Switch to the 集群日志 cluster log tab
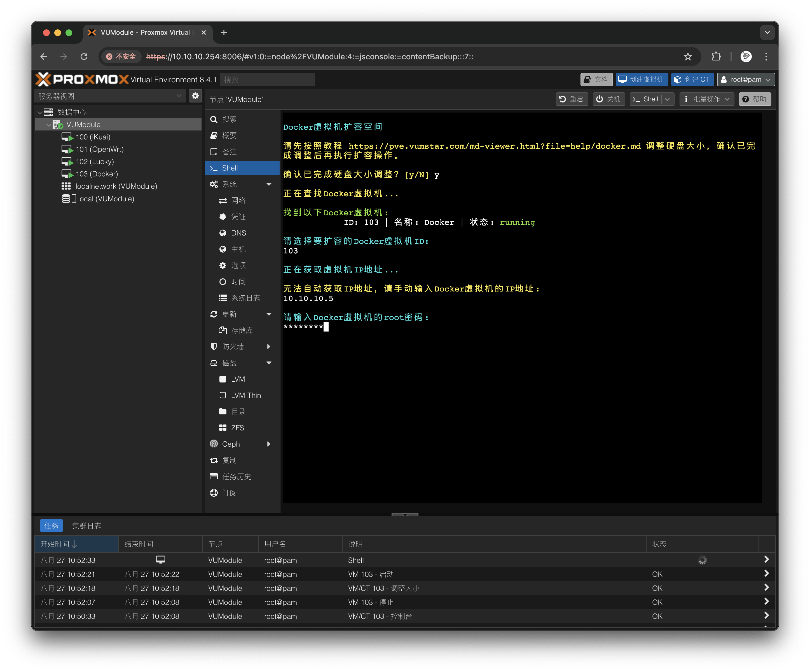 [x=86, y=526]
